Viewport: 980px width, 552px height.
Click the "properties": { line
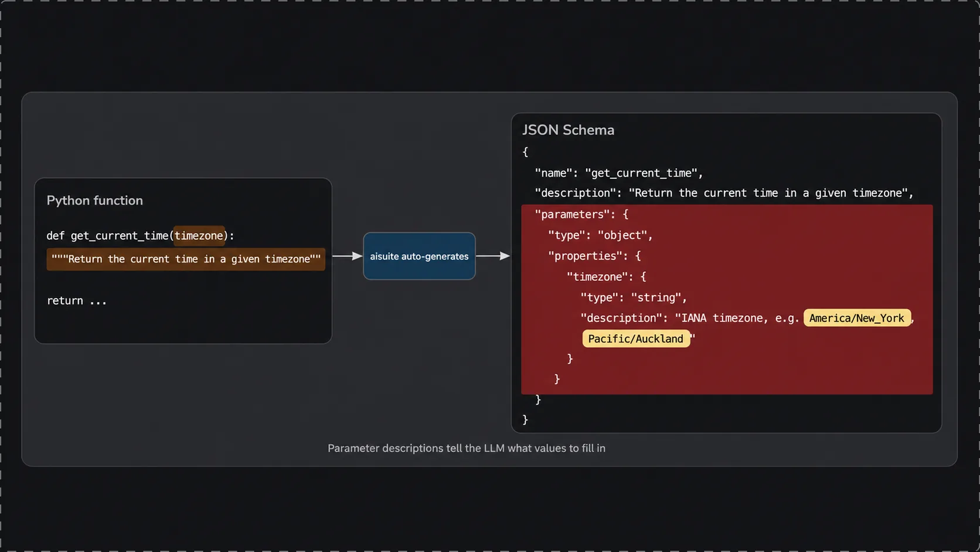(594, 256)
